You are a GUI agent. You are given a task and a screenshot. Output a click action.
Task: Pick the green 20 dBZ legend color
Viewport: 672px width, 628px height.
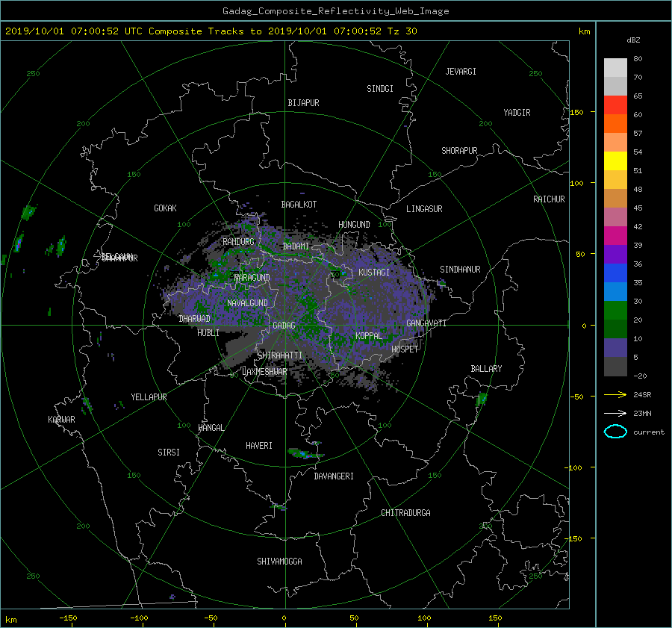[615, 311]
